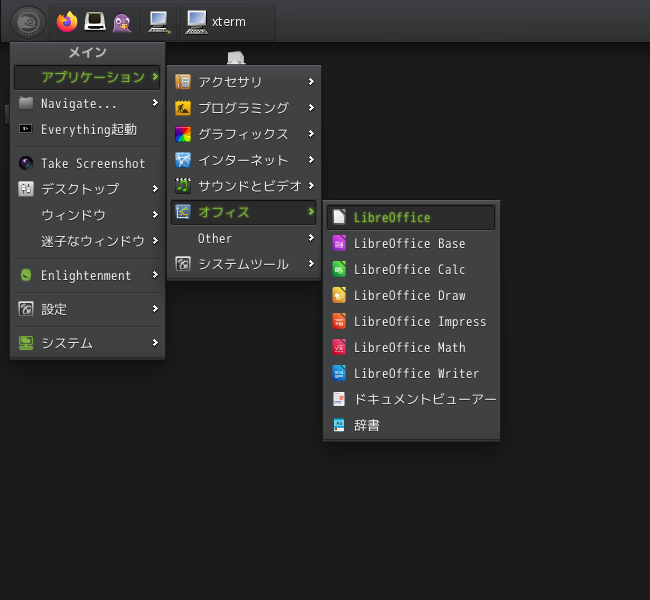Switch to the xterm taskbar window

227,22
